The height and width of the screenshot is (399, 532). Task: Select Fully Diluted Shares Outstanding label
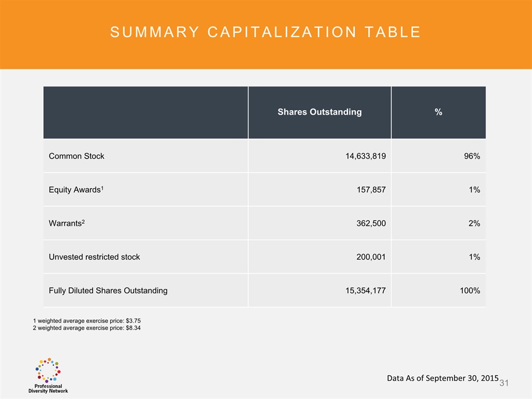coord(108,290)
